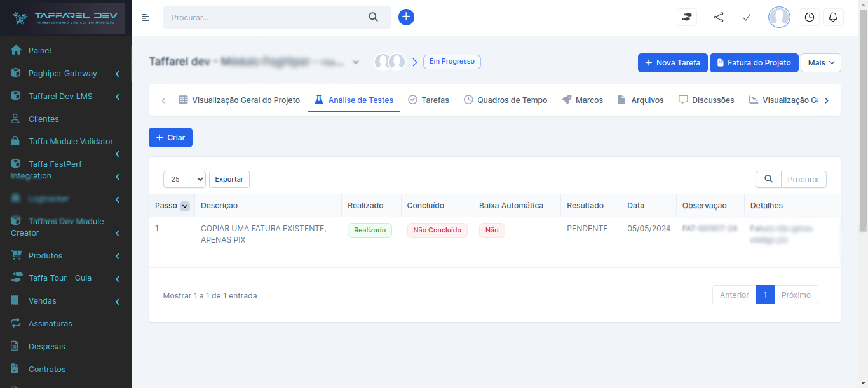Screen dimensions: 868x388
Task: Click the Nova Tarefa button
Action: pos(672,63)
